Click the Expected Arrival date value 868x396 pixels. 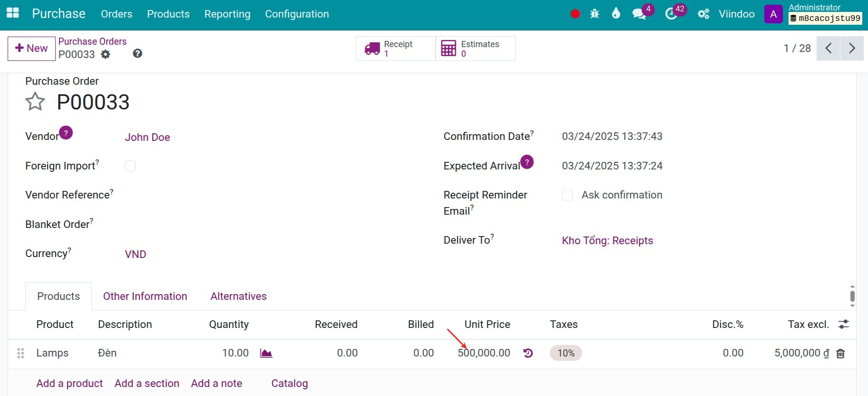pos(612,166)
